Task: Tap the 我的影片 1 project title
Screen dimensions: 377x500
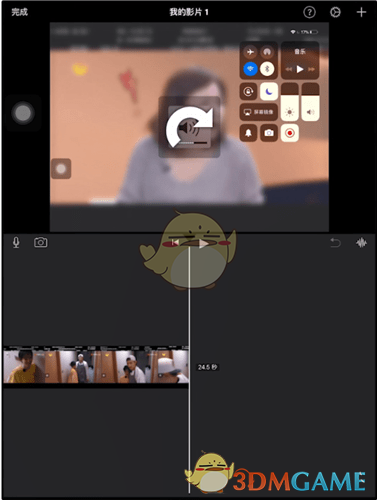Action: (189, 12)
